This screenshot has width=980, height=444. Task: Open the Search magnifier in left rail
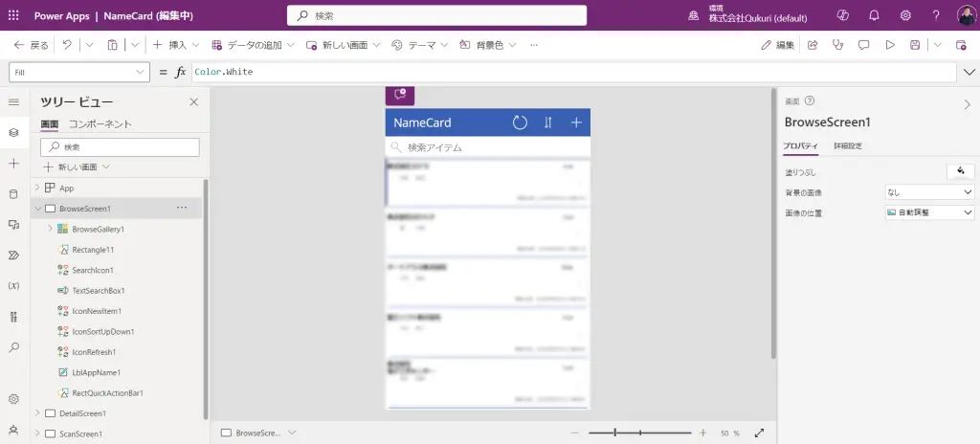click(x=13, y=347)
